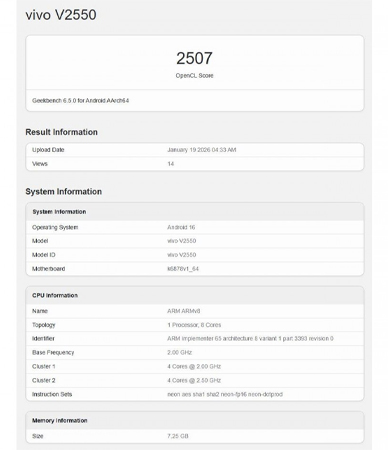Click "4 Cores @ 2.00 GHz" value
388x450 pixels.
coord(194,367)
